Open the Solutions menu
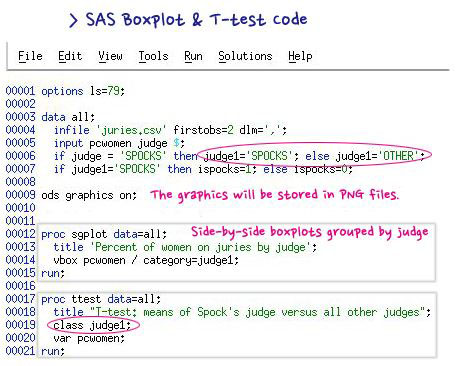 click(245, 56)
